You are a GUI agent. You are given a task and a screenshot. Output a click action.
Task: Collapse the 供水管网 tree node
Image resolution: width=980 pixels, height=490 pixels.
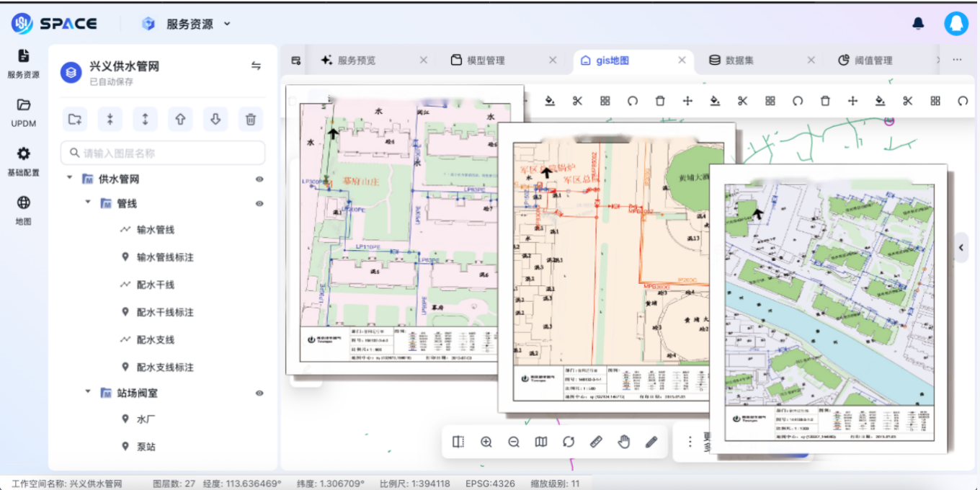(70, 178)
